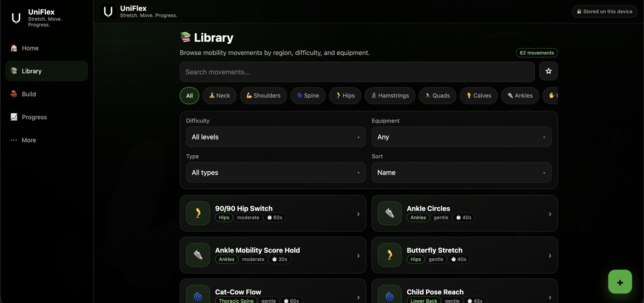The width and height of the screenshot is (644, 303).
Task: Open the 90/90 Hip Switch title
Action: click(x=244, y=208)
